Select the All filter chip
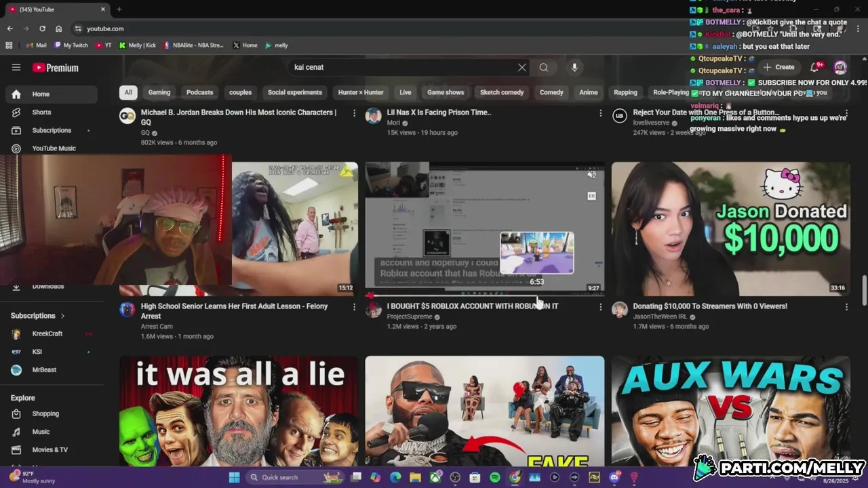The image size is (868, 488). coord(128,92)
